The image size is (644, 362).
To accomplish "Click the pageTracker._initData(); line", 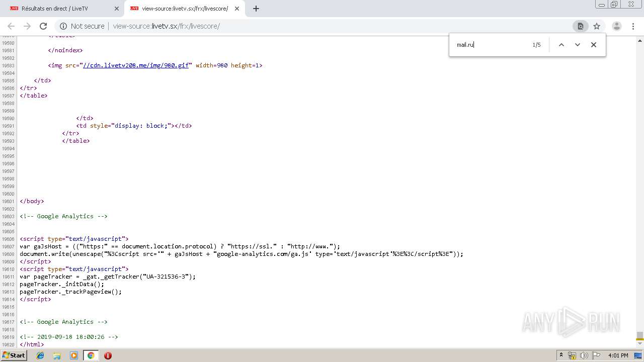I will tap(62, 284).
